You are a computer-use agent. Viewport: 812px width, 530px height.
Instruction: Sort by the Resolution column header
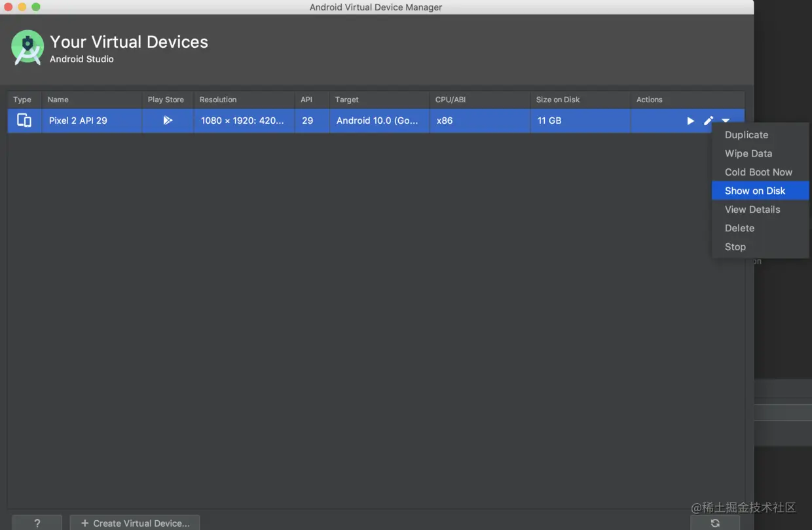[x=244, y=100]
